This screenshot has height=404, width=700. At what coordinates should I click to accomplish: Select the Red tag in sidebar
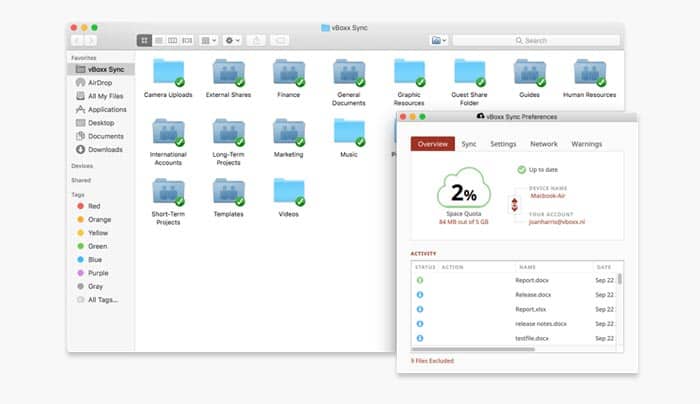pyautogui.click(x=96, y=205)
